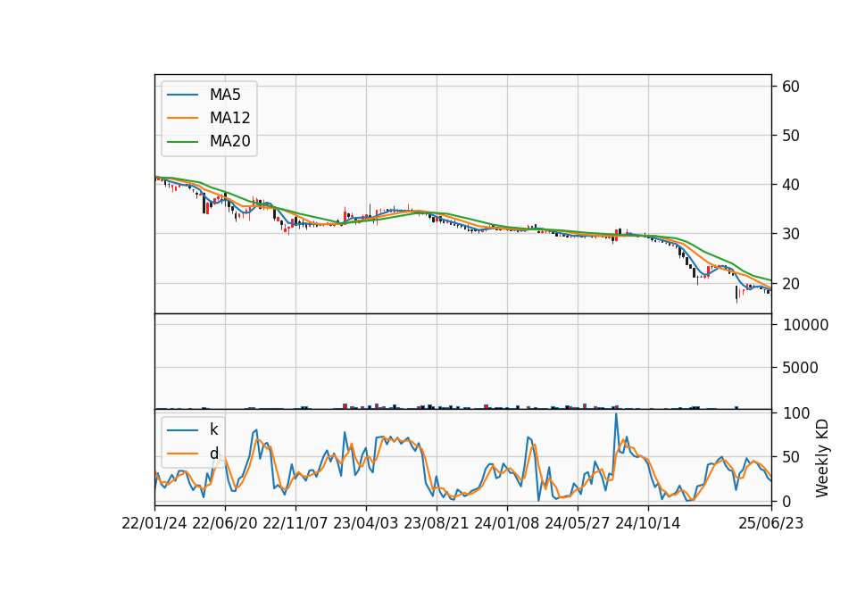Click the MA5 legend label
The width and height of the screenshot is (857, 616).
(x=225, y=95)
